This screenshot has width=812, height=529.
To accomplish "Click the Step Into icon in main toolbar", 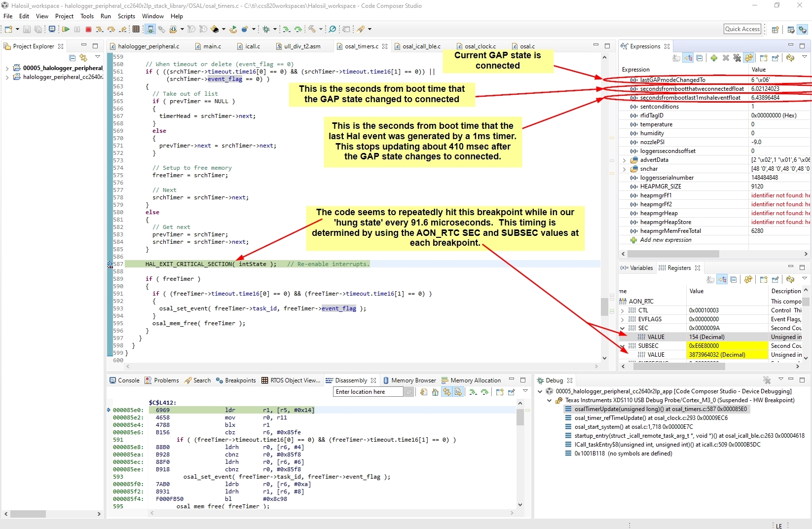I will click(x=100, y=29).
